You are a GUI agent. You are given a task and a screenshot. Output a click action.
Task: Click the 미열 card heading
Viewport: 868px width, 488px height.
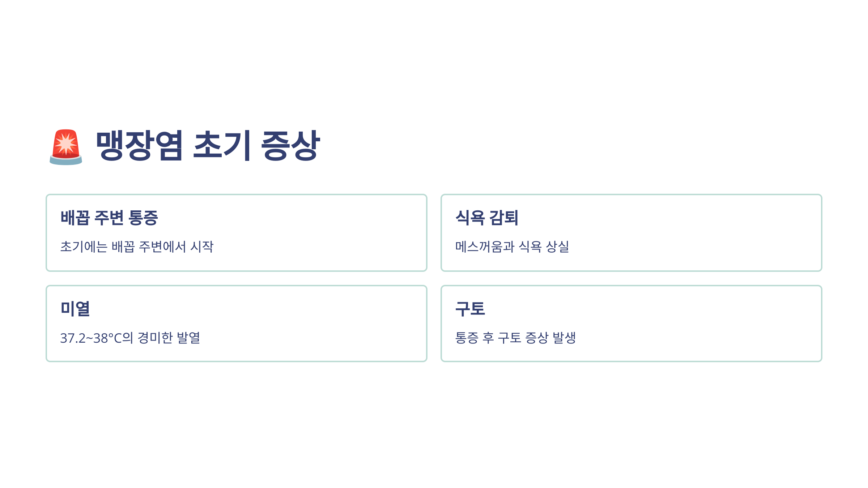click(75, 309)
